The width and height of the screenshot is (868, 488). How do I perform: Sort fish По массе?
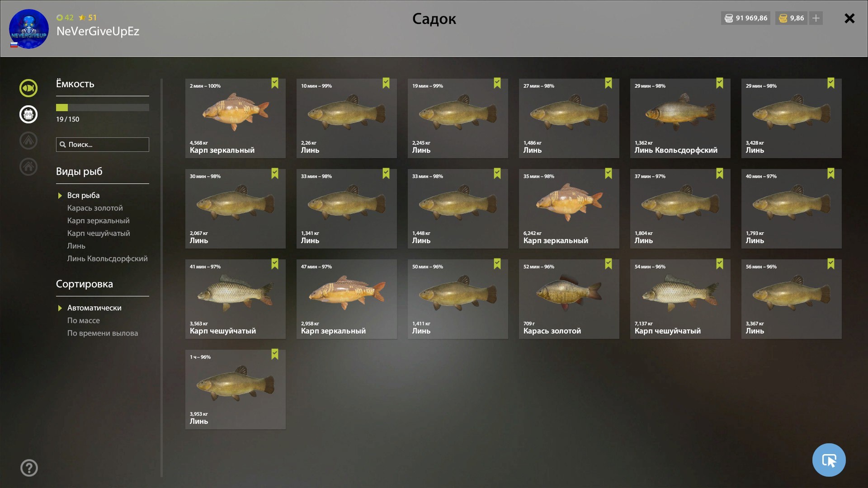tap(84, 320)
